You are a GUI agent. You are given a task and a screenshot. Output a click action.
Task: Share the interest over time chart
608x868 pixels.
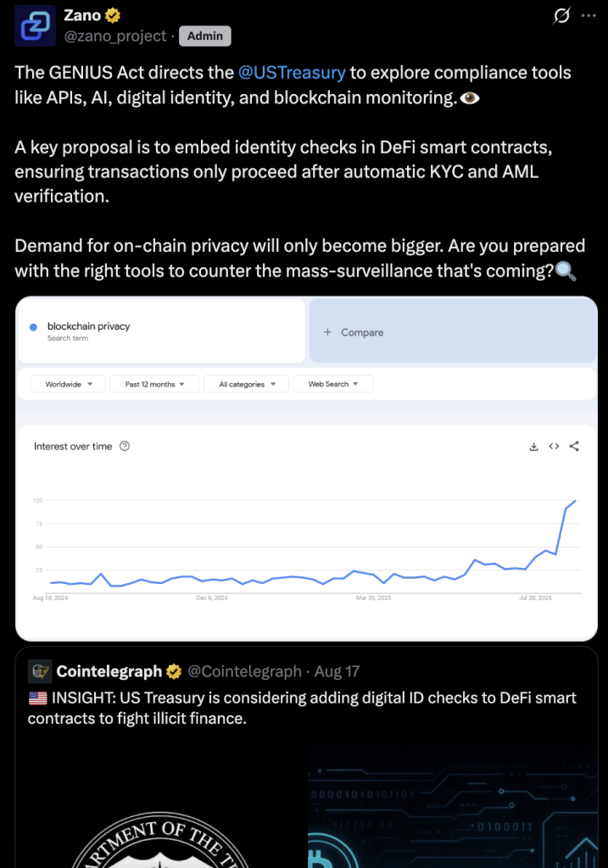click(x=574, y=446)
